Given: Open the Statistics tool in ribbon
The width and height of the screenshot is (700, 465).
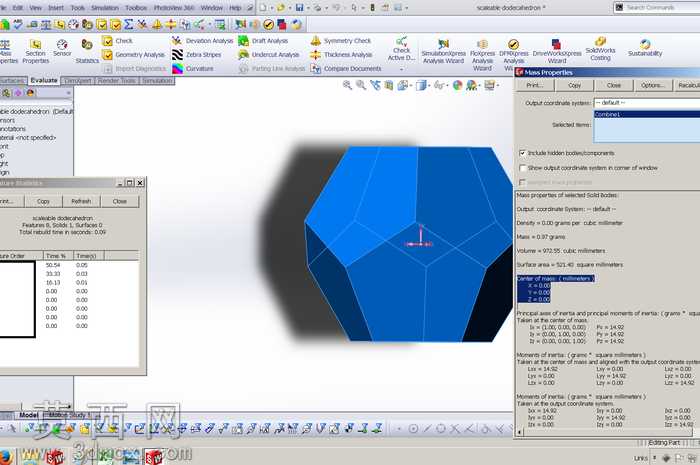Looking at the screenshot, I should point(87,51).
